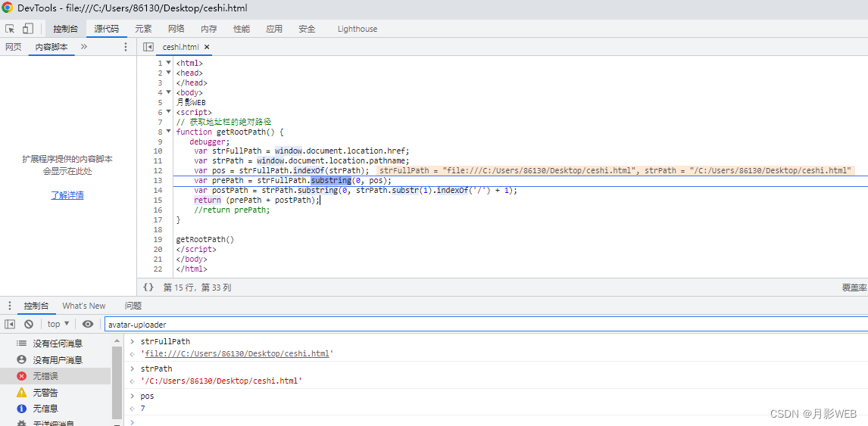Click the 覆盖率 coverage status label
The image size is (868, 426).
coord(854,288)
